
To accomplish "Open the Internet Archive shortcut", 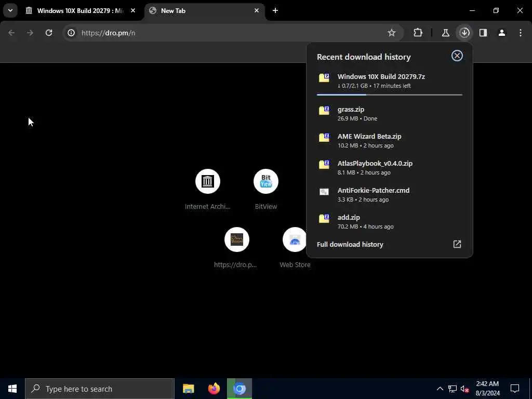I will pyautogui.click(x=208, y=190).
